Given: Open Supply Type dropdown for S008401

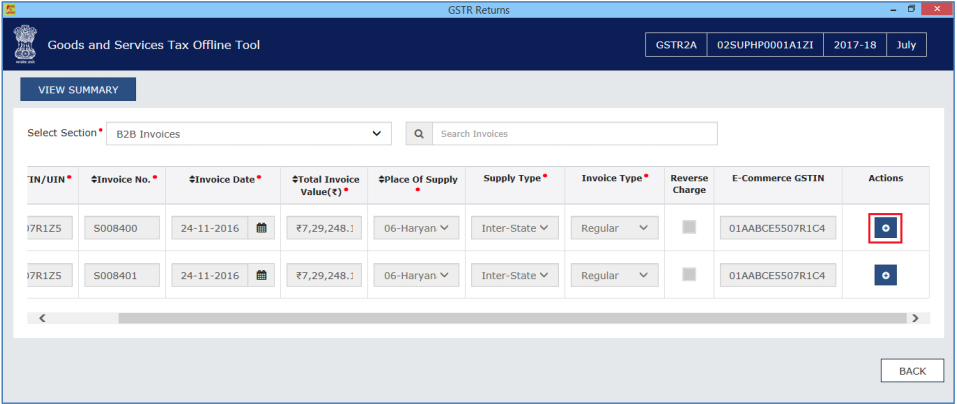Looking at the screenshot, I should pos(515,275).
